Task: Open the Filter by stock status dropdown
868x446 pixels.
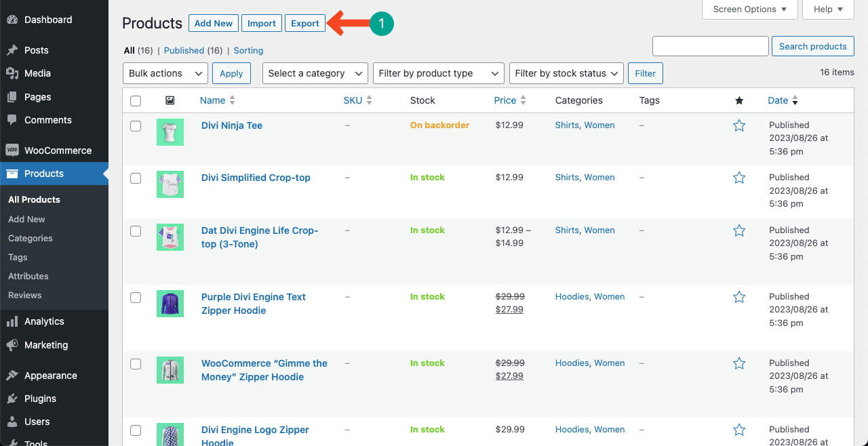Action: pyautogui.click(x=566, y=73)
